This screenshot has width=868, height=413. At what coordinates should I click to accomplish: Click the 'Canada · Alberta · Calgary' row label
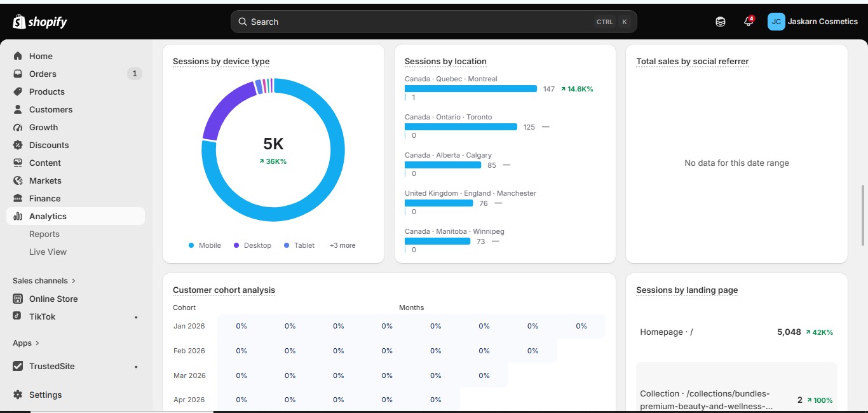click(x=448, y=155)
